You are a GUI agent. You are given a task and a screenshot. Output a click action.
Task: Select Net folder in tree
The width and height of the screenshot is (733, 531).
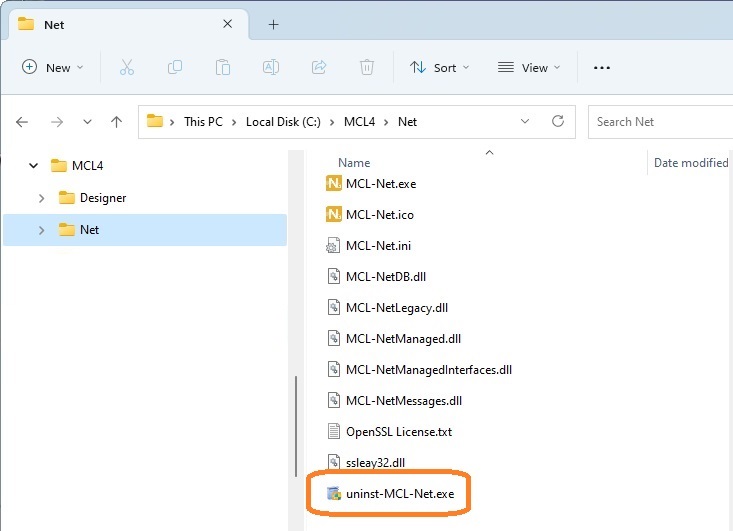[89, 230]
